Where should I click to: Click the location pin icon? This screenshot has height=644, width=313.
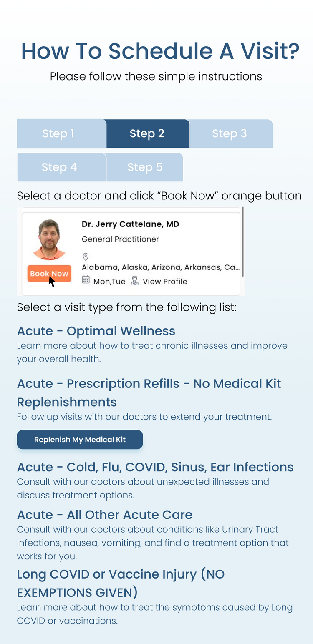tap(86, 257)
